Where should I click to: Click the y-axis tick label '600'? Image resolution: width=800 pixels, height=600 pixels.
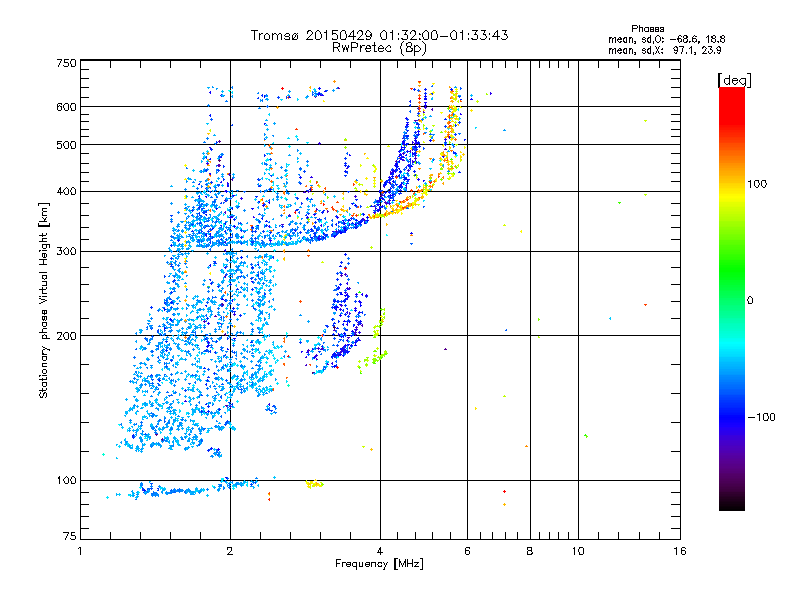point(66,107)
